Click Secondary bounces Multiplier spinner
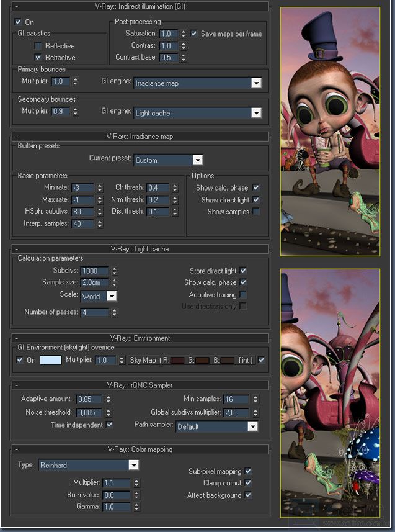The image size is (395, 532). pyautogui.click(x=75, y=111)
